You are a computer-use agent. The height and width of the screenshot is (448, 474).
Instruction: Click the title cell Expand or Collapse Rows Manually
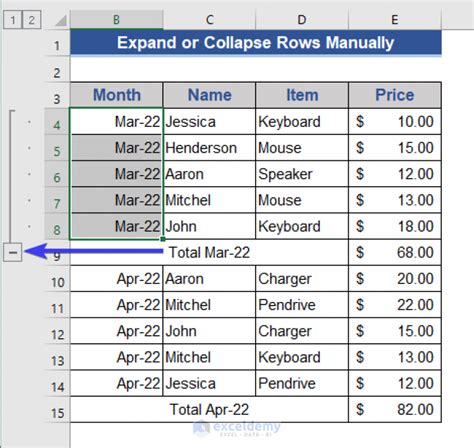[256, 42]
